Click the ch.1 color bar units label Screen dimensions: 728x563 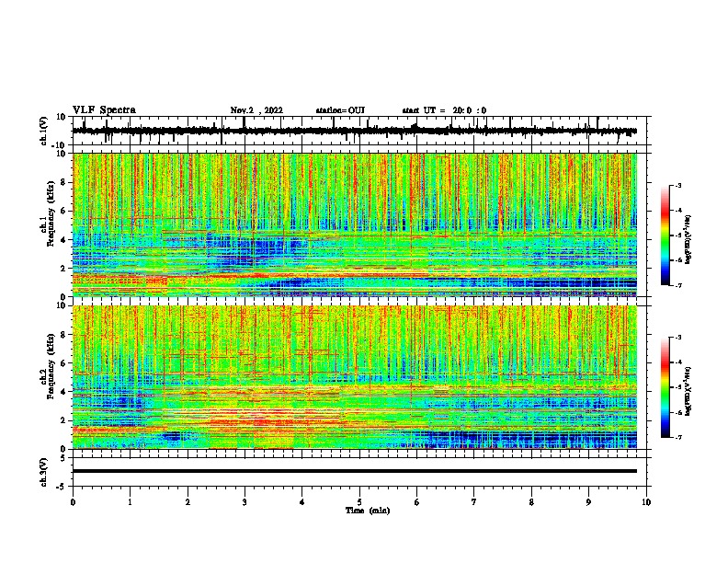pyautogui.click(x=688, y=239)
